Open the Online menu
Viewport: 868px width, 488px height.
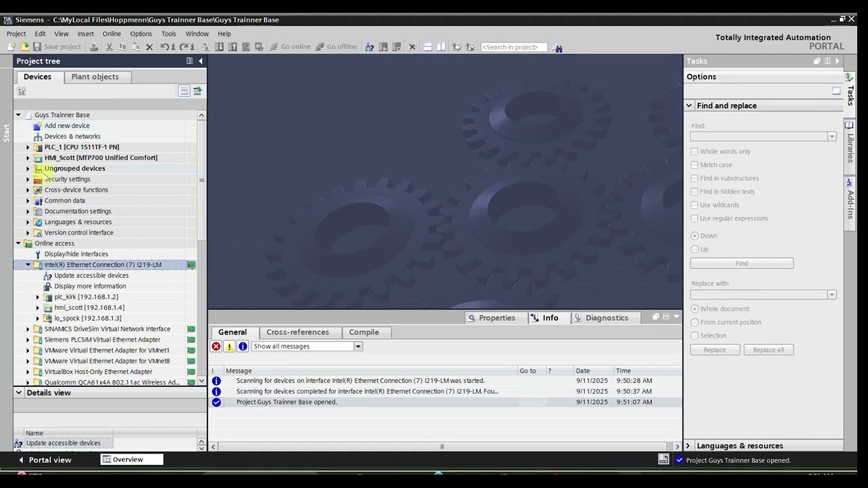point(111,34)
